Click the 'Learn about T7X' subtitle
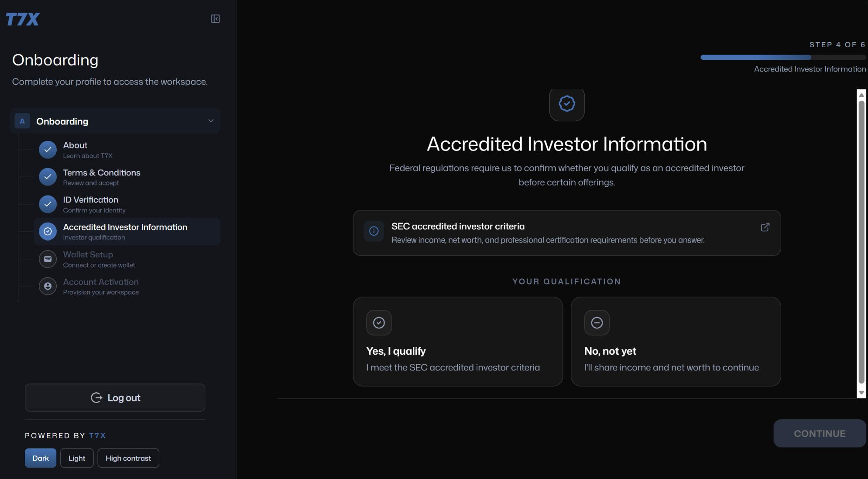868x479 pixels. point(88,156)
